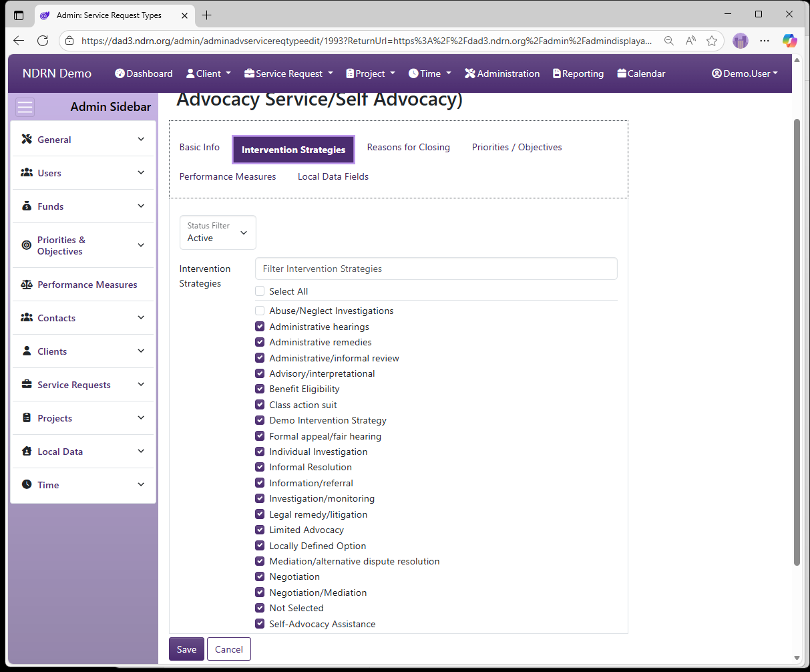Open the browser settings ellipsis menu
This screenshot has width=810, height=672.
coord(765,41)
